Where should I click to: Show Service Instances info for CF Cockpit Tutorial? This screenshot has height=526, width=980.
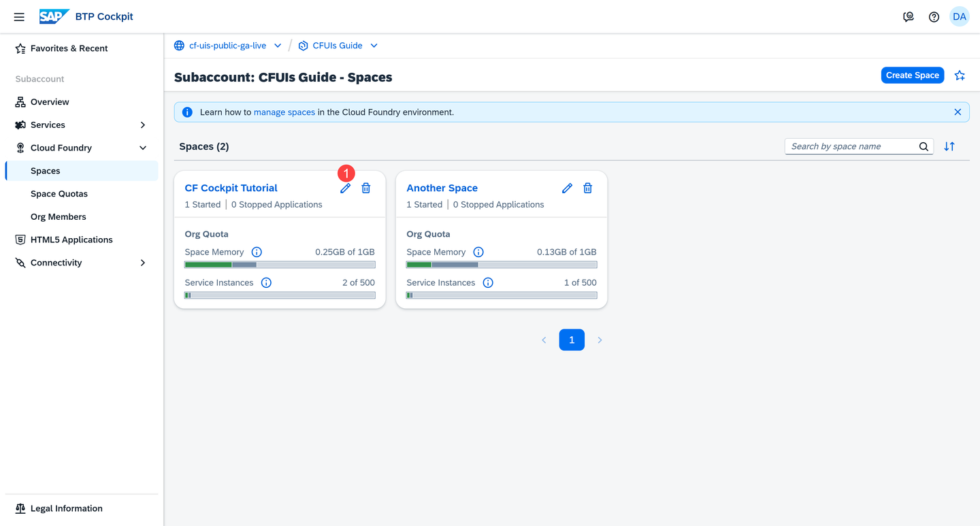point(266,282)
